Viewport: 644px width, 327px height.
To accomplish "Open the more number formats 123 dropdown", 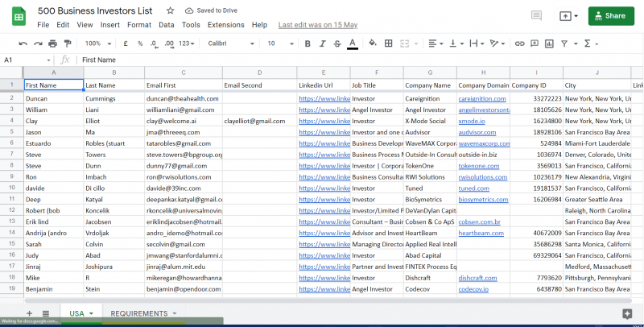I will tap(186, 43).
